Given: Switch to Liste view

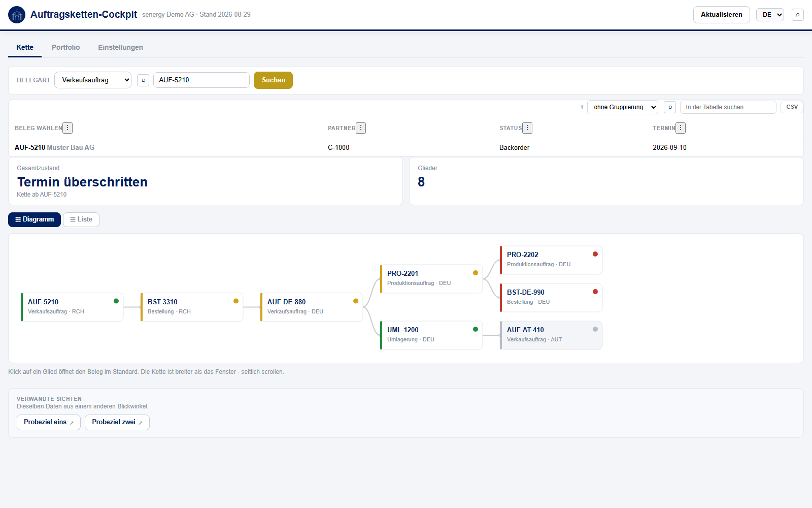Looking at the screenshot, I should pyautogui.click(x=81, y=219).
